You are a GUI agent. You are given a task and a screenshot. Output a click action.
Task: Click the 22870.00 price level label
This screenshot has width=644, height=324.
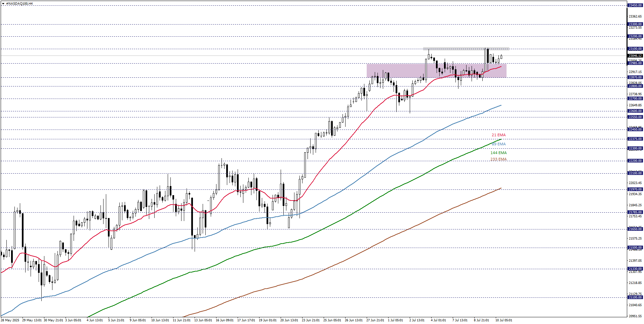[635, 77]
